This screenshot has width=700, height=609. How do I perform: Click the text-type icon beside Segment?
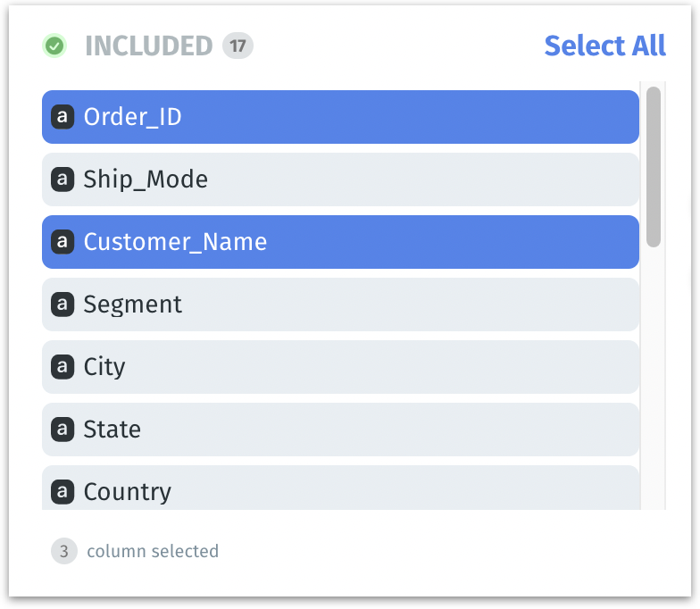point(62,304)
